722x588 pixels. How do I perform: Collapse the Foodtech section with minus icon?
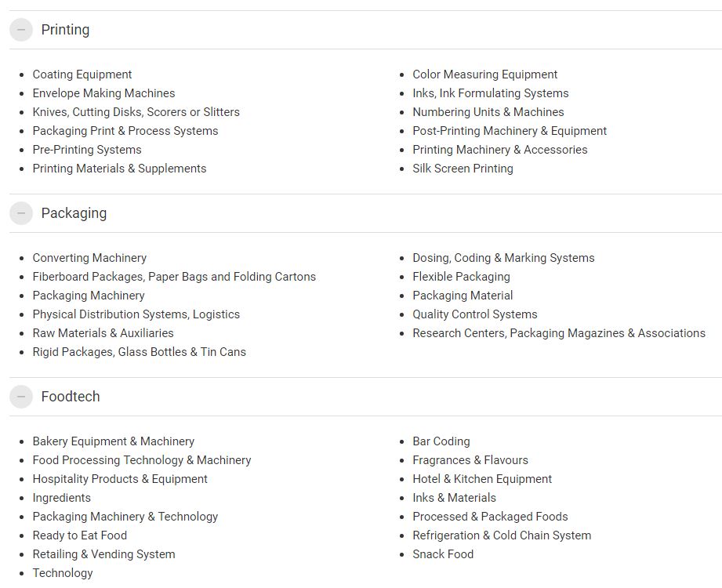coord(20,397)
